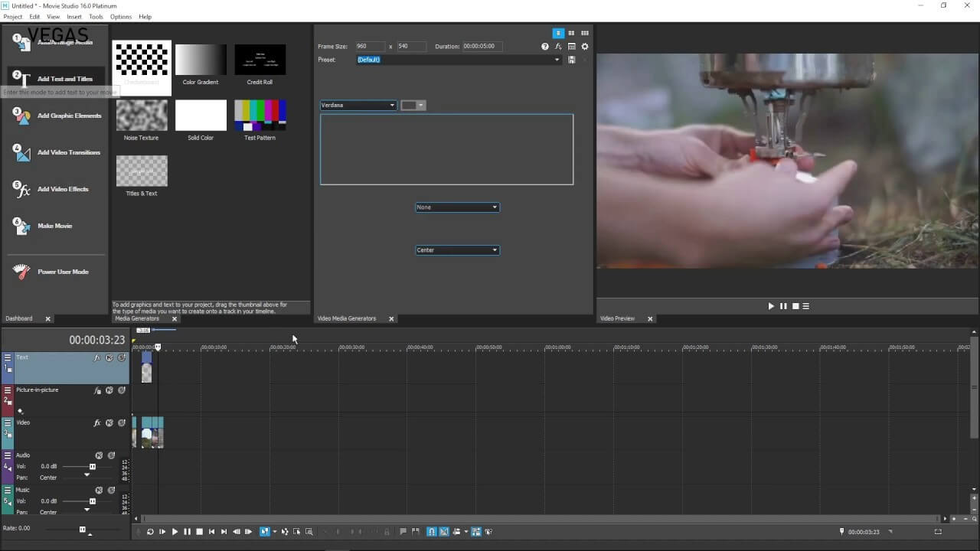This screenshot has width=980, height=551.
Task: Toggle the snapping magnet button in the timeline toolbar
Action: (431, 532)
